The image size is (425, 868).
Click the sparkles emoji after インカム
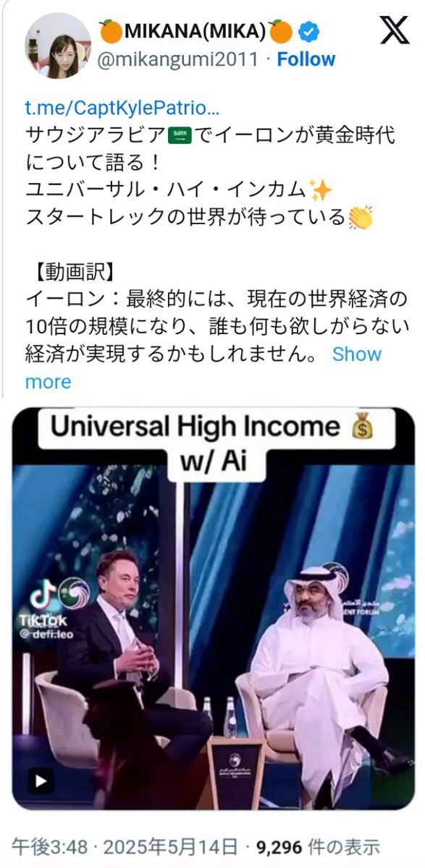pos(319,190)
